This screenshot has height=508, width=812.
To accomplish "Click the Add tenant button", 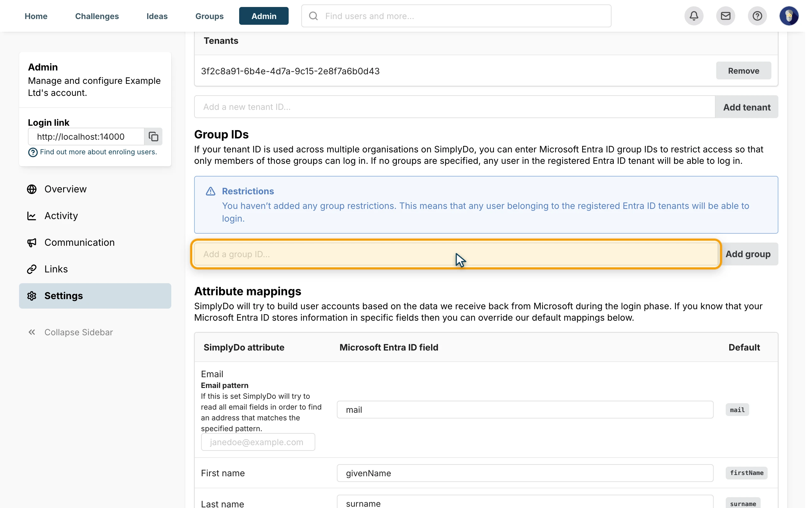I will (x=747, y=107).
